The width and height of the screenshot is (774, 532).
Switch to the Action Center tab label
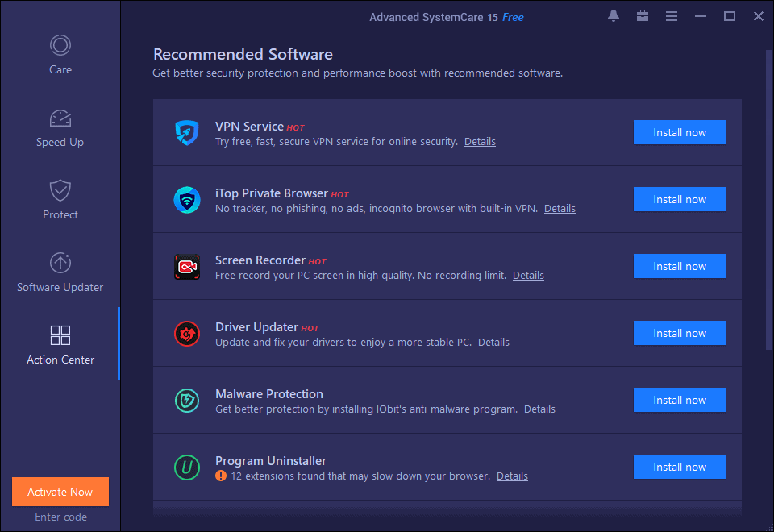tap(60, 360)
